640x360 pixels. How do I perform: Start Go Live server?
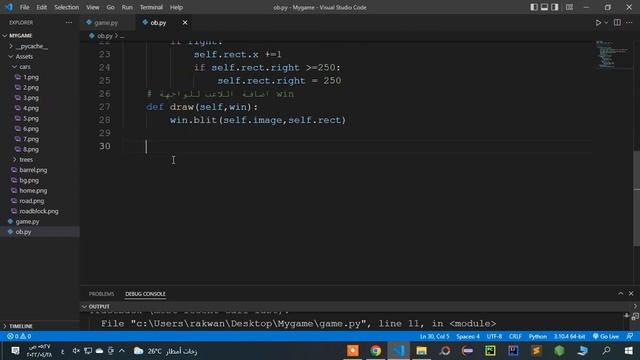pos(606,336)
